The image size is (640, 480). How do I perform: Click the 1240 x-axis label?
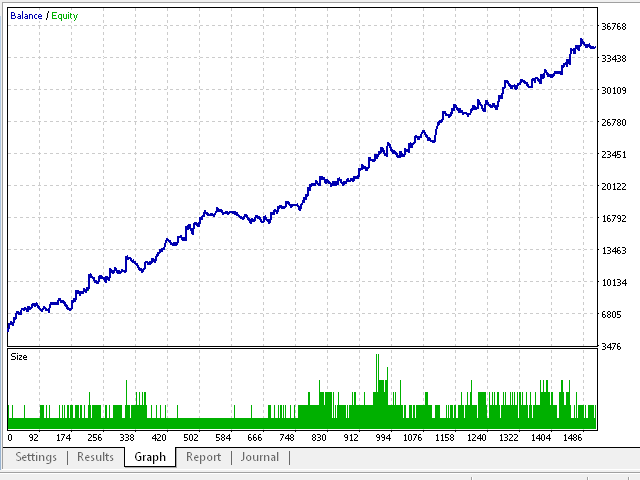tap(477, 438)
